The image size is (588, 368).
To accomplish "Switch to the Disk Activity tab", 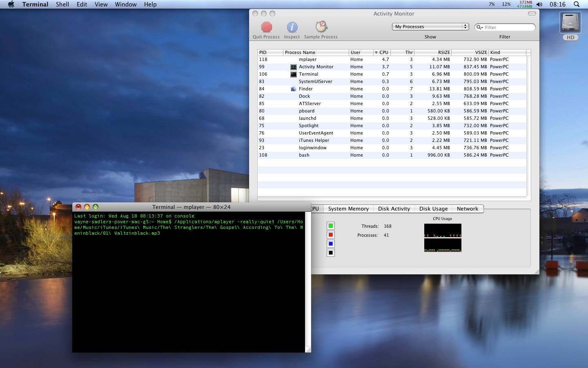I will (x=394, y=209).
